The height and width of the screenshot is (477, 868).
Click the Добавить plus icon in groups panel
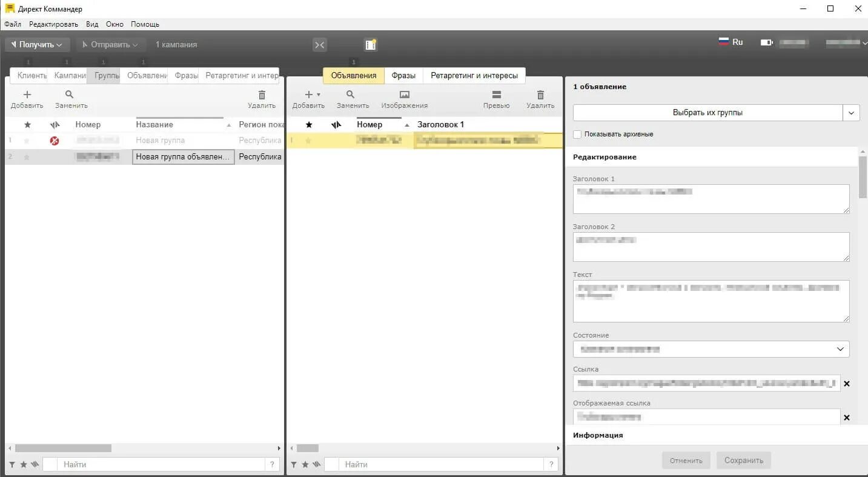(27, 95)
